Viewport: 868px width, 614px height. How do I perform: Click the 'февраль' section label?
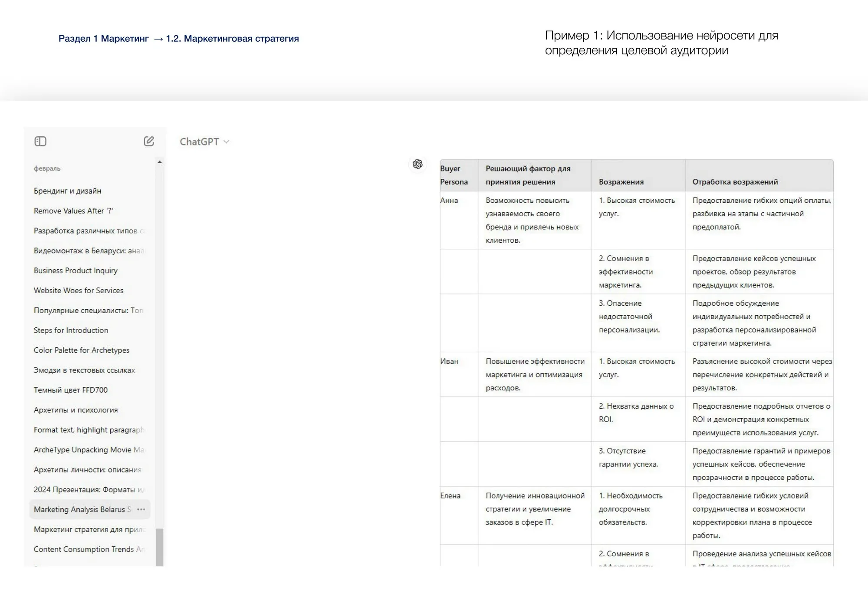click(x=47, y=168)
